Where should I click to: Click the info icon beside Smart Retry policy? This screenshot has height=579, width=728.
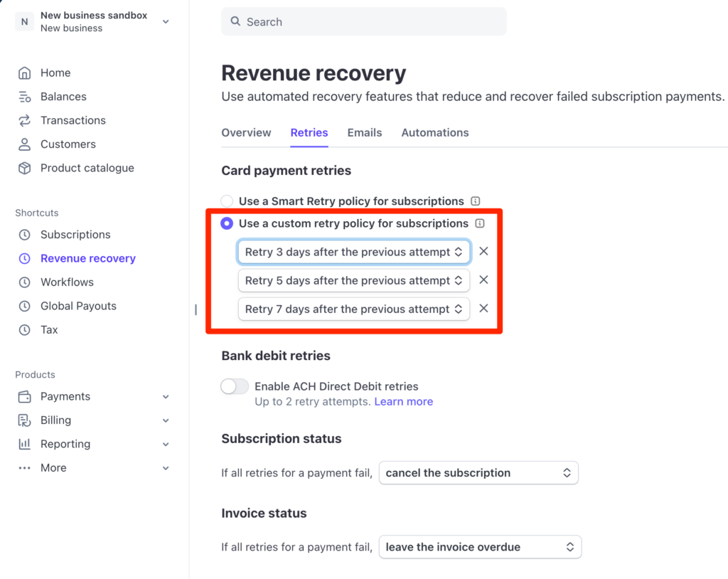[476, 201]
